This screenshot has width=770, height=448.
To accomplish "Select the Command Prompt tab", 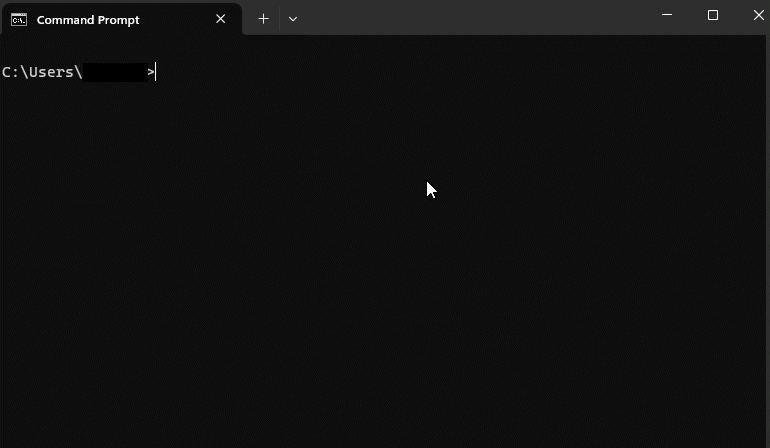I will pyautogui.click(x=122, y=19).
